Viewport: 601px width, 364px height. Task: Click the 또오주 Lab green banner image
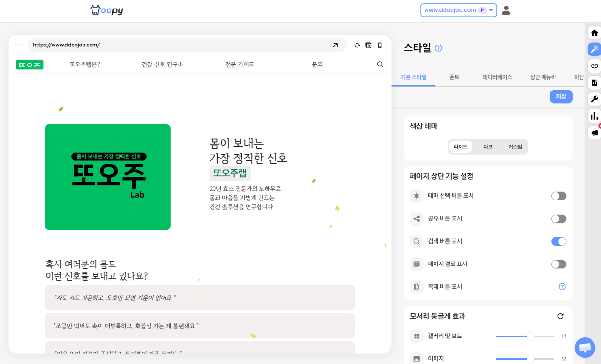point(108,177)
